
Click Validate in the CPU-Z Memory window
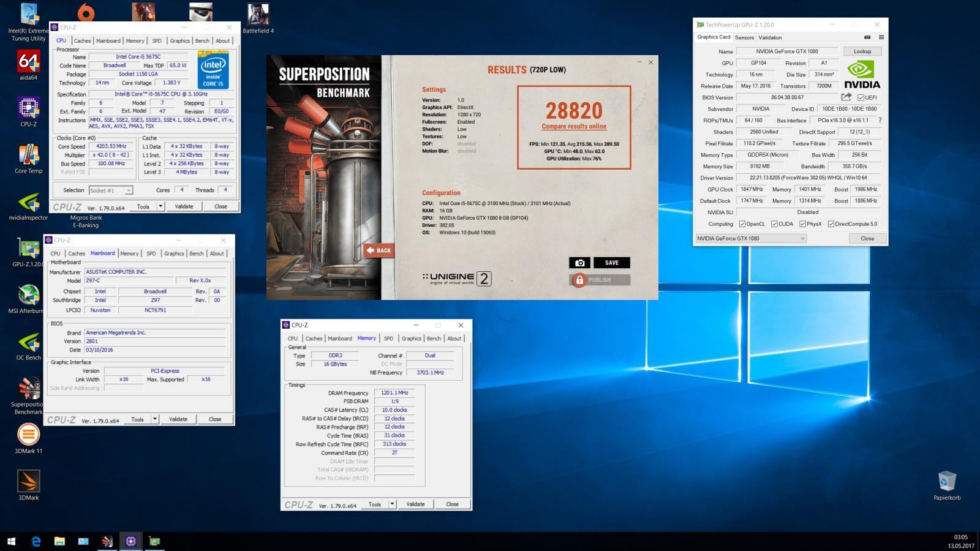(x=415, y=504)
